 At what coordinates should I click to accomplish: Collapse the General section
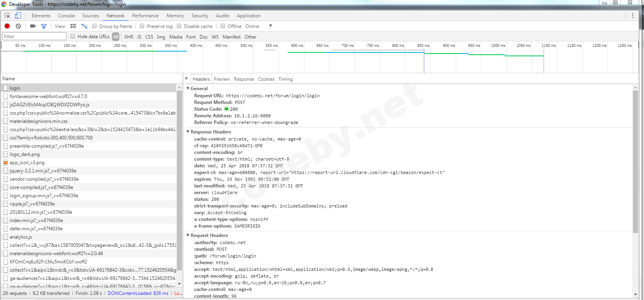click(x=188, y=89)
